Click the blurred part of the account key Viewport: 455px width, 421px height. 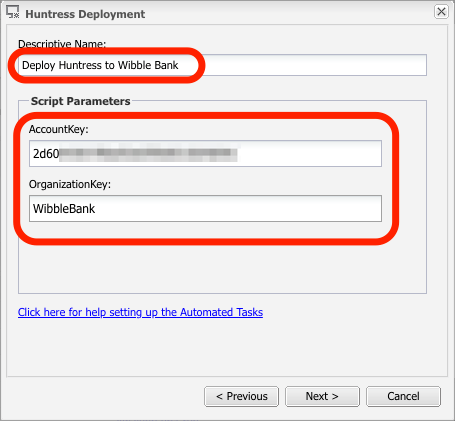click(148, 153)
